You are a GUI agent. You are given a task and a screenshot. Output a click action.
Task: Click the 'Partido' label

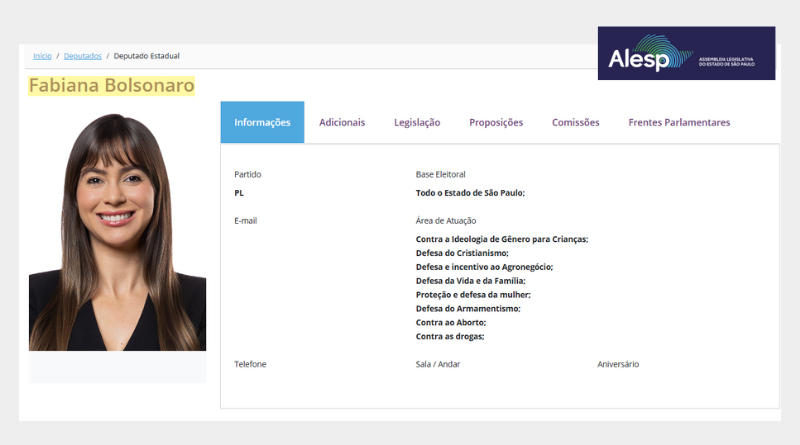tap(247, 175)
